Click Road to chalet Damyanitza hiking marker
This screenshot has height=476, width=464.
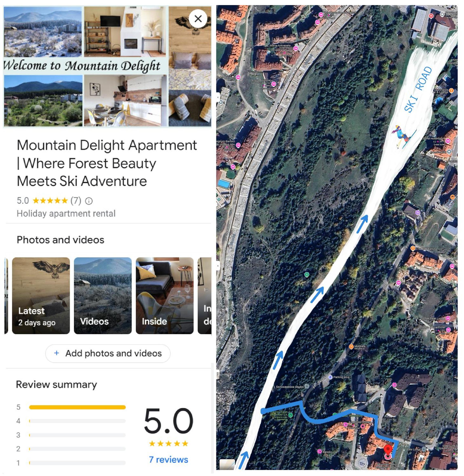point(290,415)
